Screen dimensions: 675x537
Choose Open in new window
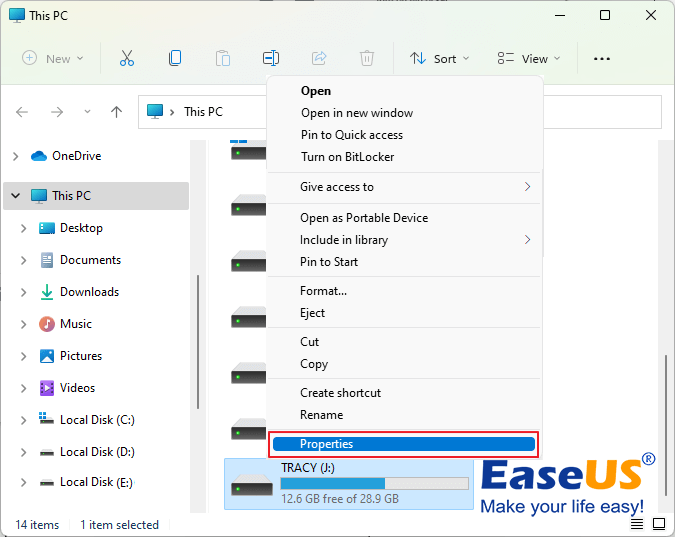coord(404,113)
